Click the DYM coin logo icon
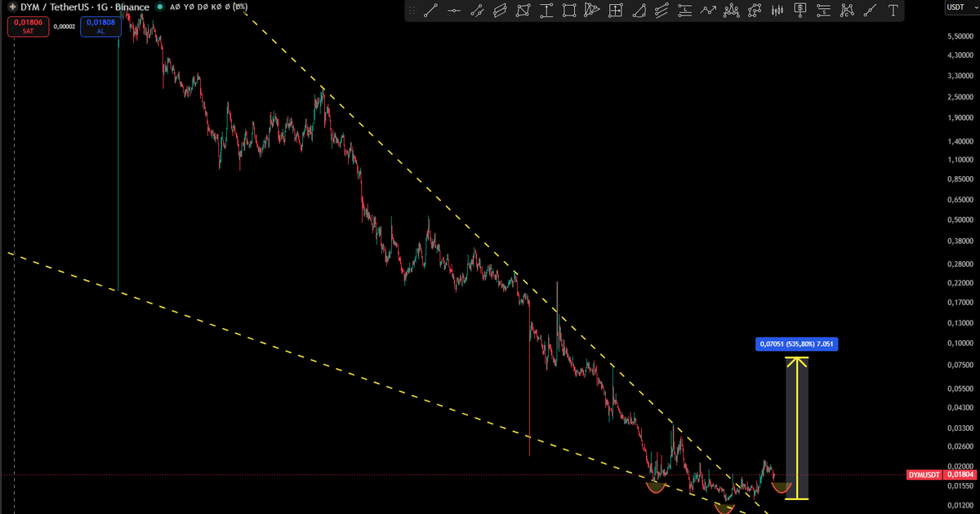 [14, 7]
